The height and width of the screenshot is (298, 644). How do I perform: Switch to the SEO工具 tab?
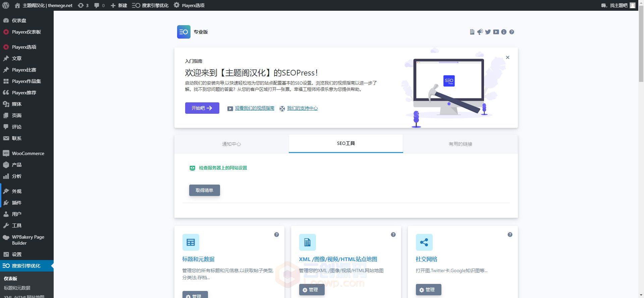(x=346, y=144)
